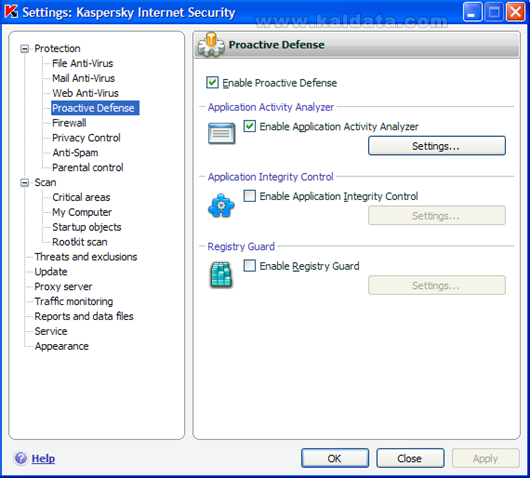Select Anti-Spam tree item
Screen dimensions: 530x478
coord(75,152)
